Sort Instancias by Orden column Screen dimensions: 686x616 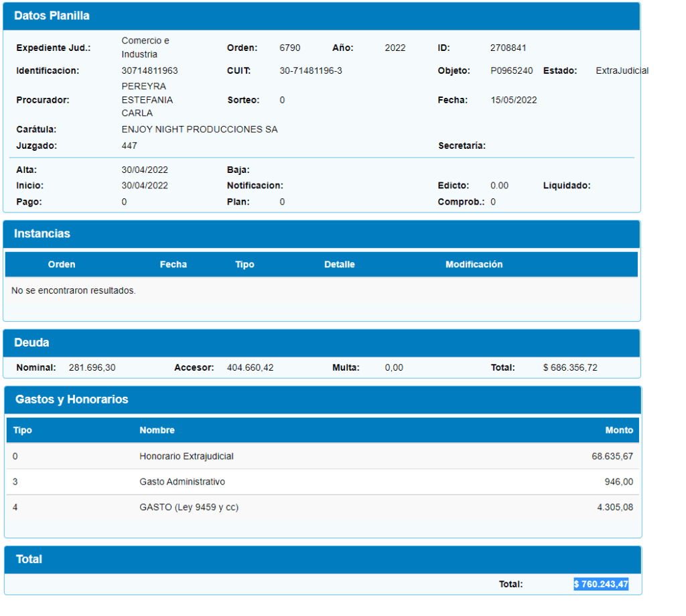click(x=62, y=265)
